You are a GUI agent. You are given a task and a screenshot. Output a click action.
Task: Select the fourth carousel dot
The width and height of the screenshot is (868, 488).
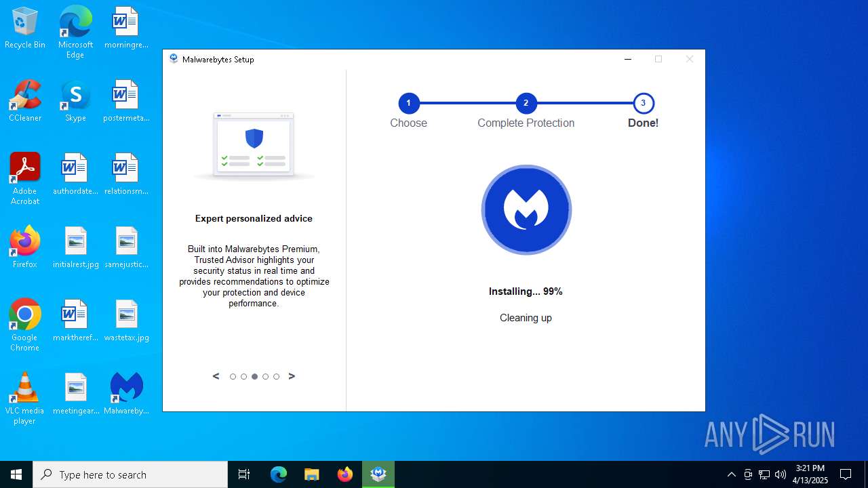[265, 377]
